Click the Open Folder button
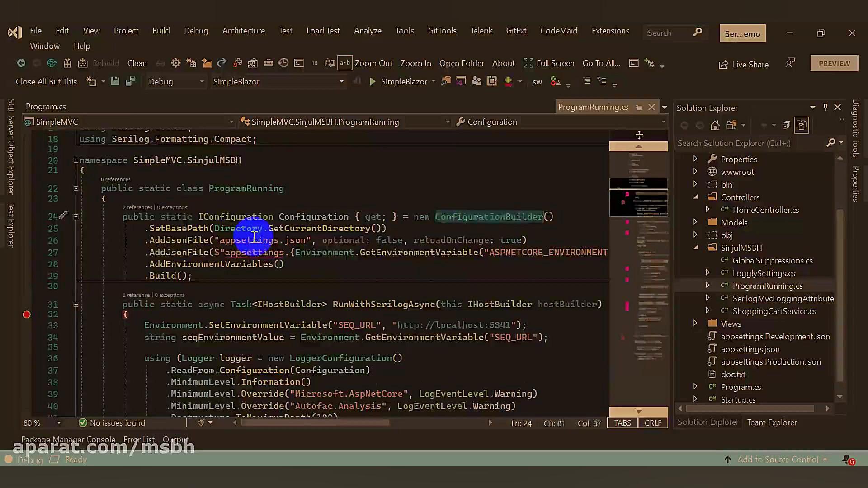868x488 pixels. point(462,63)
